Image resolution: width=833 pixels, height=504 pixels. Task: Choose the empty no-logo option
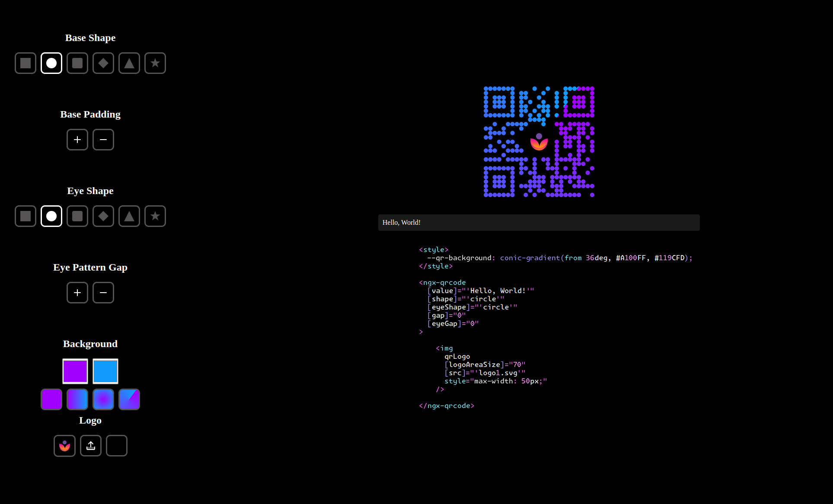[x=117, y=446]
